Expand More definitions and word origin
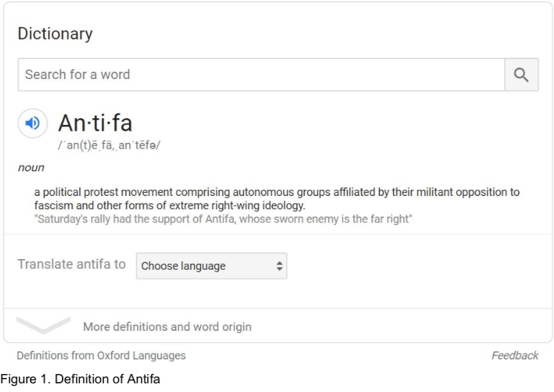The height and width of the screenshot is (392, 554). pyautogui.click(x=167, y=327)
